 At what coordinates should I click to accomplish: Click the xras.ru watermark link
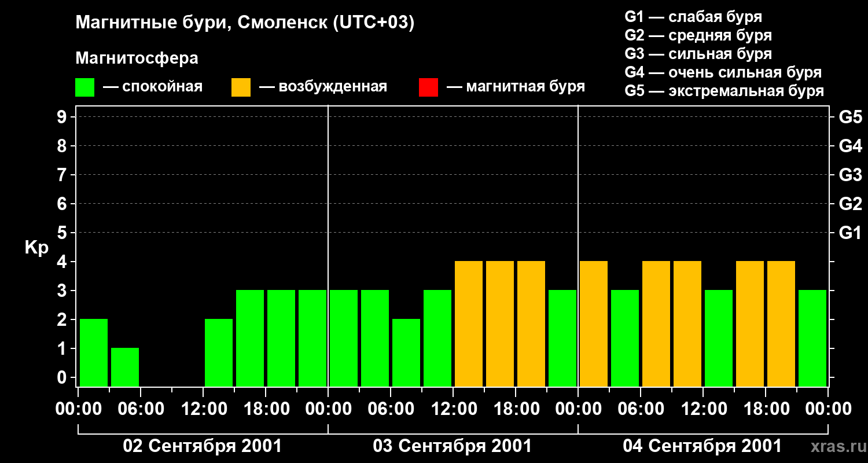[x=836, y=446]
